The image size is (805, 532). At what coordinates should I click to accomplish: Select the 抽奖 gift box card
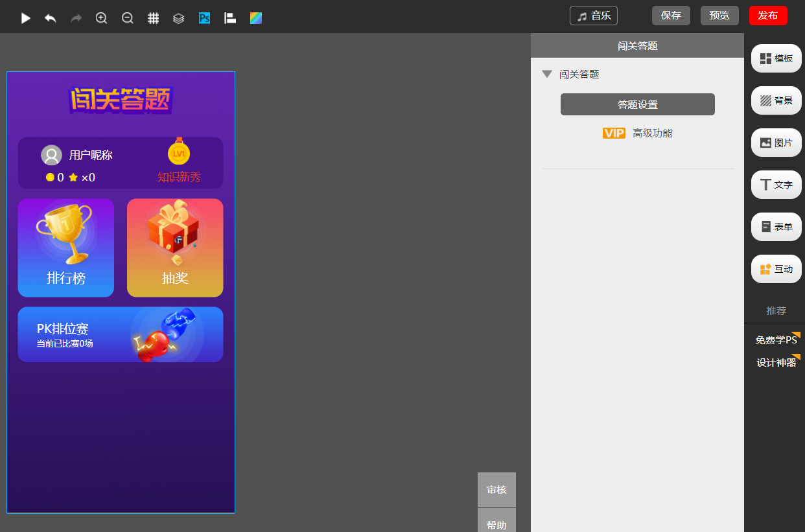click(x=175, y=248)
